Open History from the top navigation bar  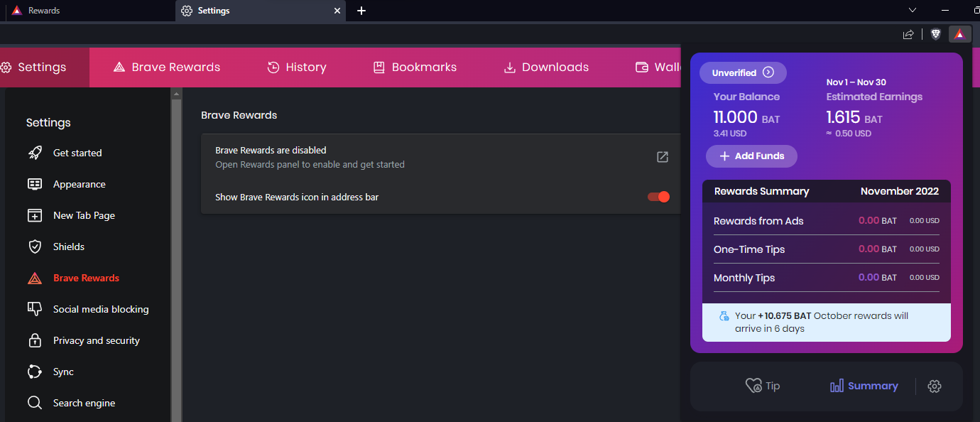(297, 67)
